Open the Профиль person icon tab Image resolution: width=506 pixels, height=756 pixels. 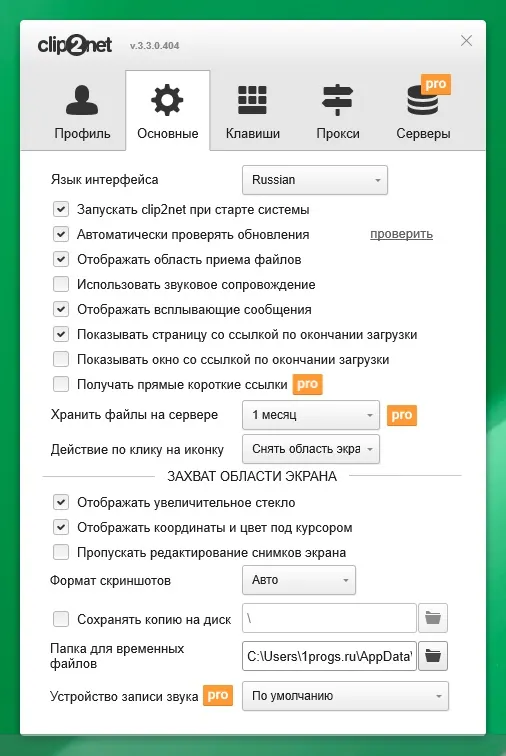click(82, 100)
